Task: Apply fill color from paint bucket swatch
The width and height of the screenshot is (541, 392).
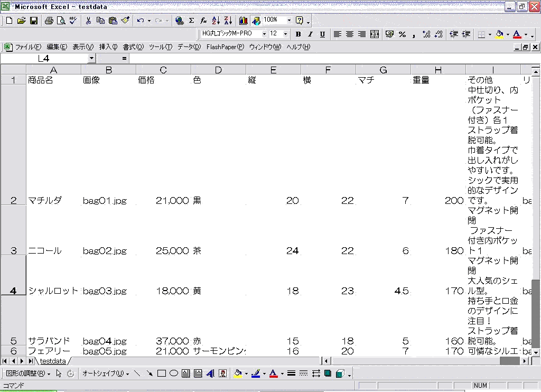Action: (x=499, y=34)
